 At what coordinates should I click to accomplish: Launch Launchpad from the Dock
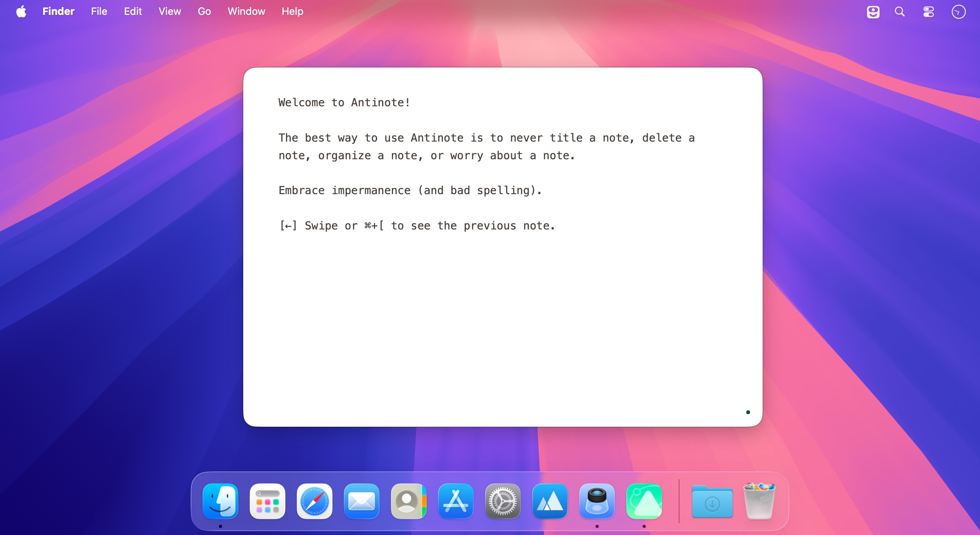pos(268,501)
